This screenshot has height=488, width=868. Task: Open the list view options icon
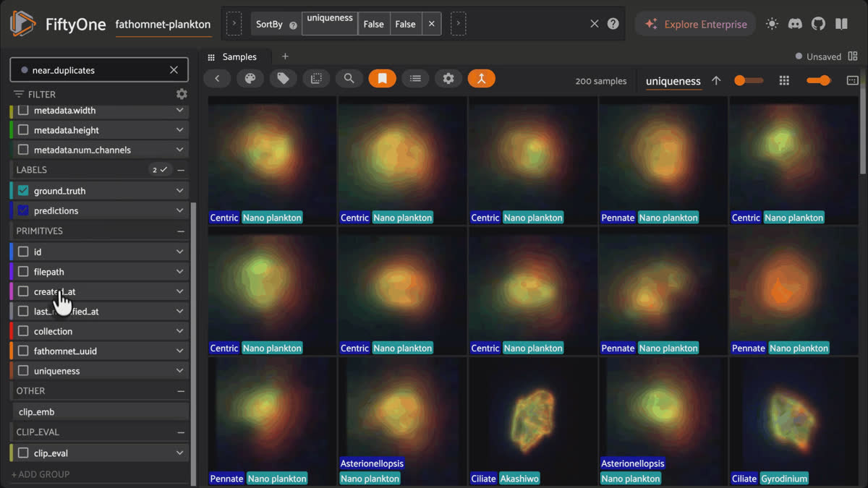(415, 79)
